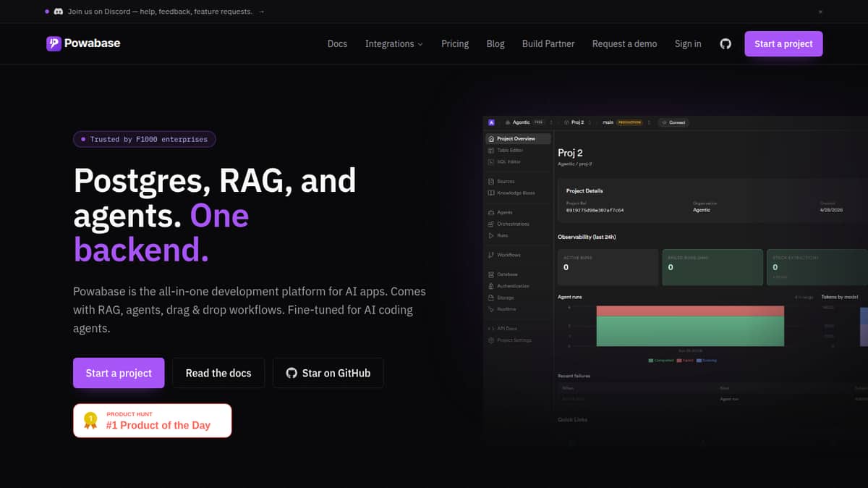Screen dimensions: 868x488
Task: Click the Star on GitHub button
Action: pos(328,373)
